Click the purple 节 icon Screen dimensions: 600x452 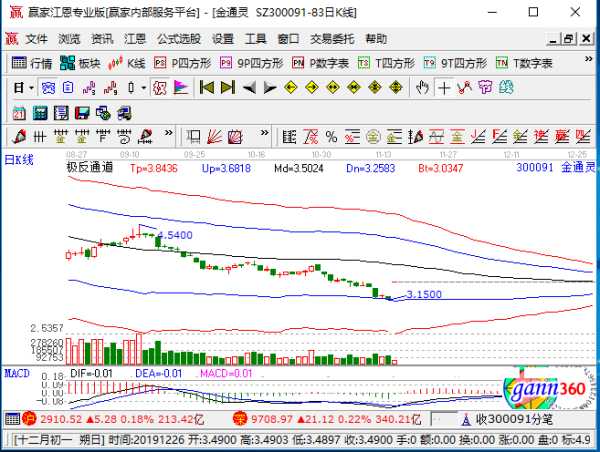point(485,88)
